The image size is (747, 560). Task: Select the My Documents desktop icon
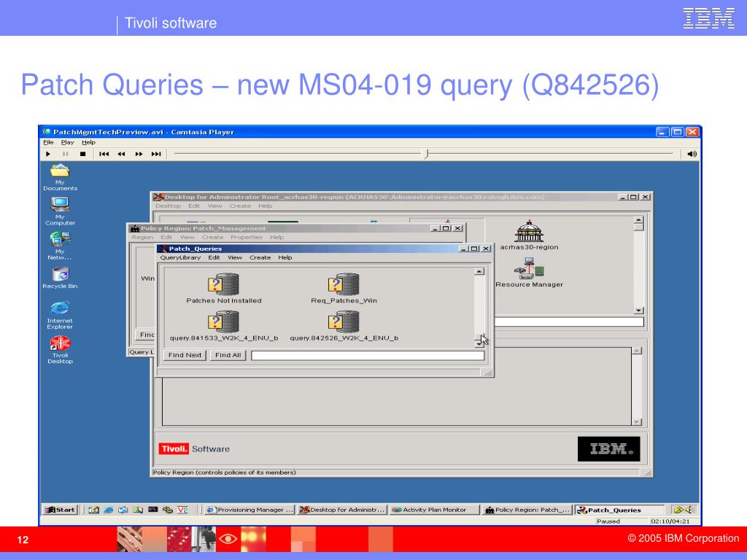click(x=60, y=171)
